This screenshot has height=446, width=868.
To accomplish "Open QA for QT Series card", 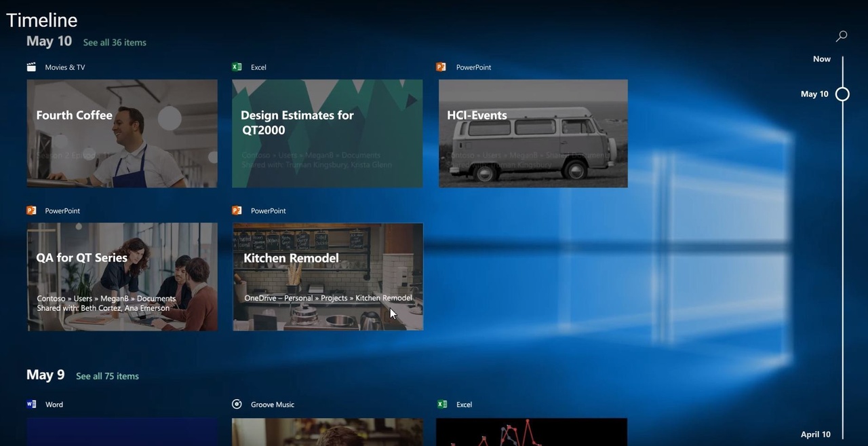I will point(122,277).
